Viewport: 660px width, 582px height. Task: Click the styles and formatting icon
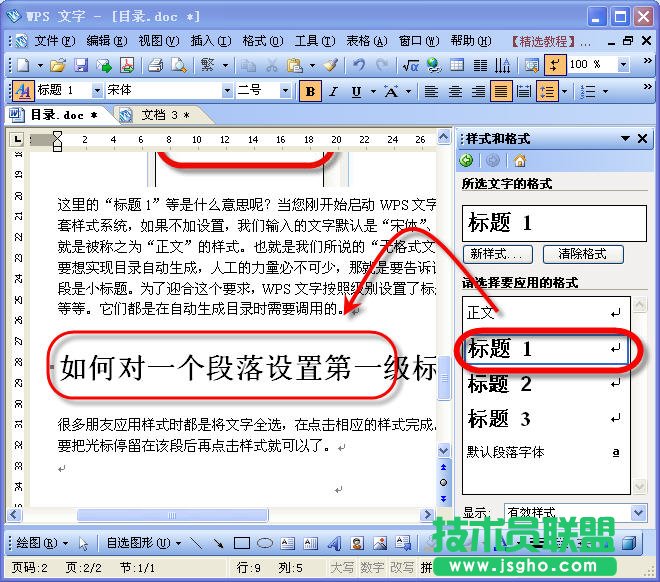23,90
